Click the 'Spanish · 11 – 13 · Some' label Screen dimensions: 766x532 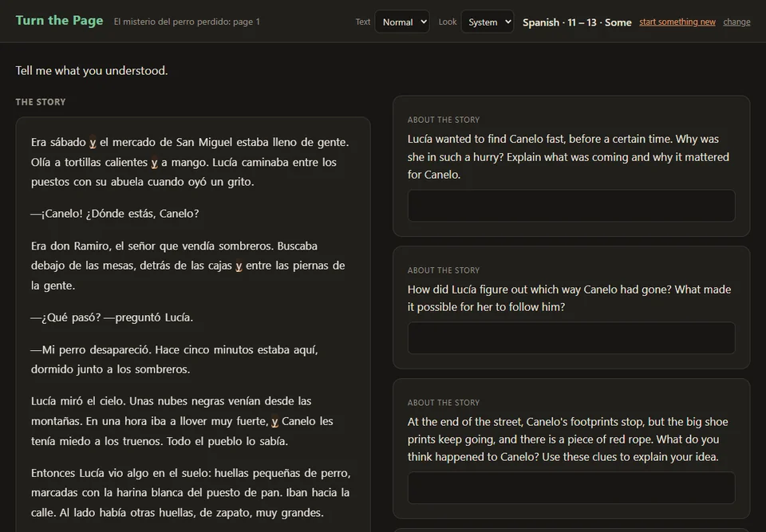577,22
